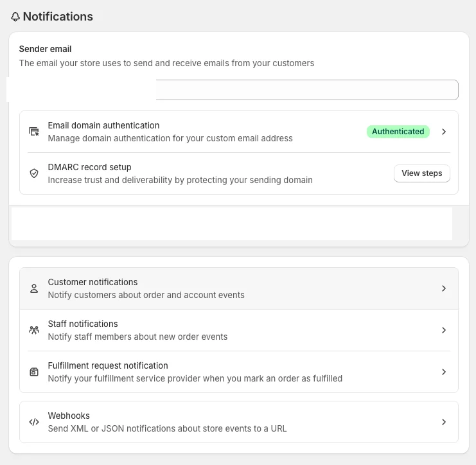Select the Customer notifications title

coord(93,282)
